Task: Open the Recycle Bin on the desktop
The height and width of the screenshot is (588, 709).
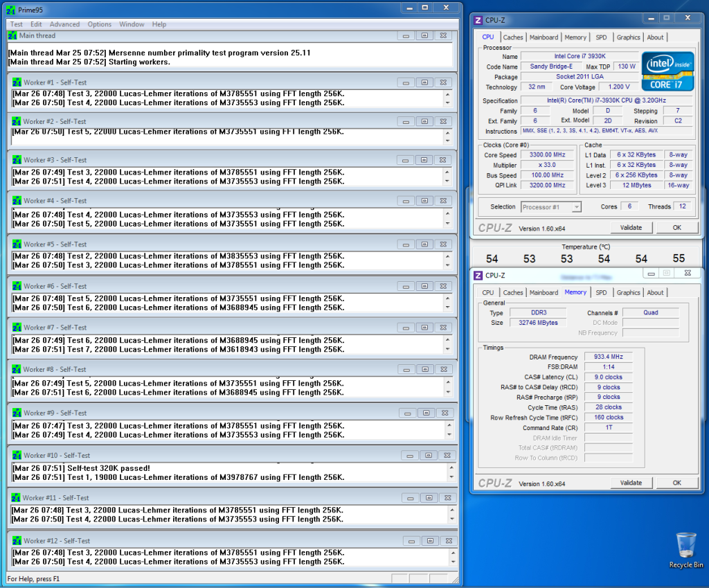Action: pos(686,551)
